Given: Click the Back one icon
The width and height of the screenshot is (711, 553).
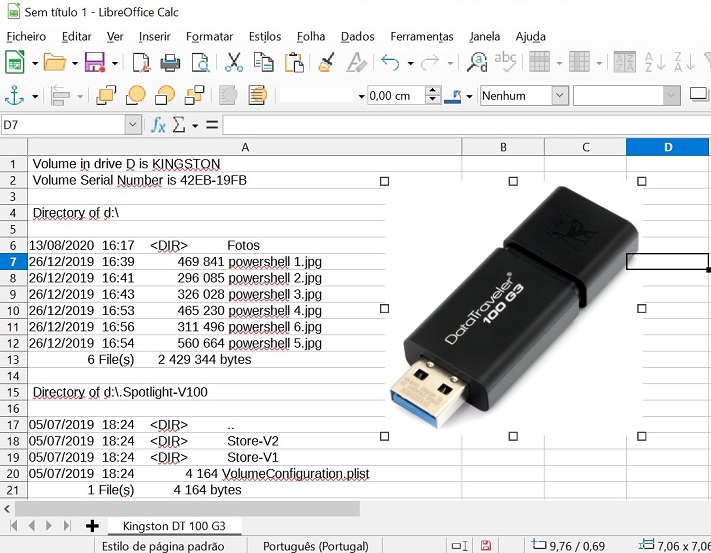Looking at the screenshot, I should pyautogui.click(x=165, y=96).
